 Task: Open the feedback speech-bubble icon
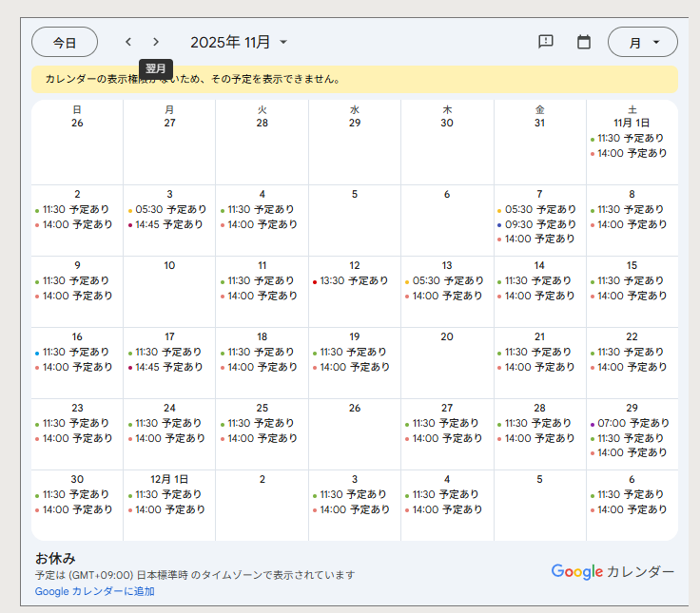point(546,42)
